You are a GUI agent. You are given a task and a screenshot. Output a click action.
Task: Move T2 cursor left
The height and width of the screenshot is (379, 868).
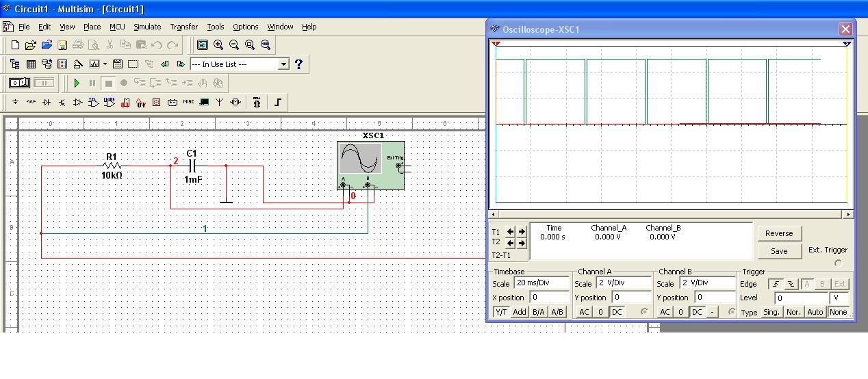(x=511, y=243)
